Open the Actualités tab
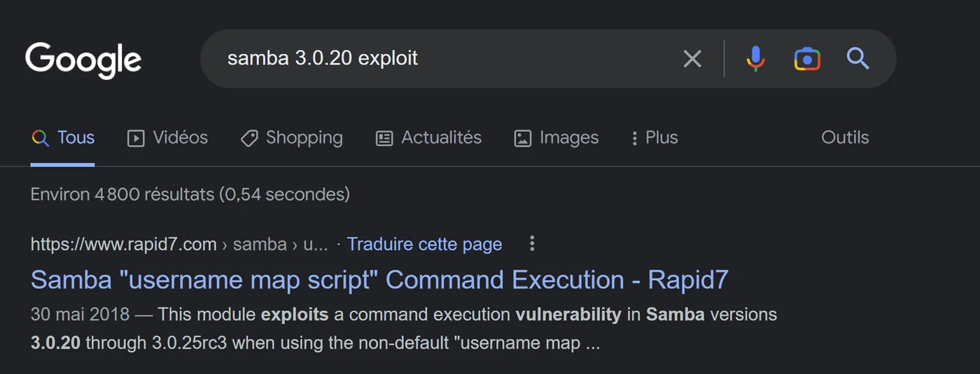Viewport: 980px width, 374px height. [428, 138]
